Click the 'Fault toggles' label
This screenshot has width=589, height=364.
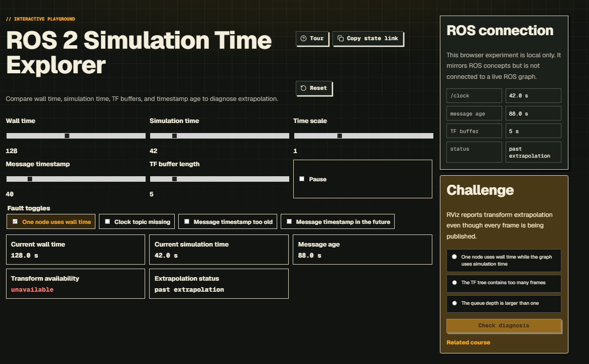pos(29,208)
